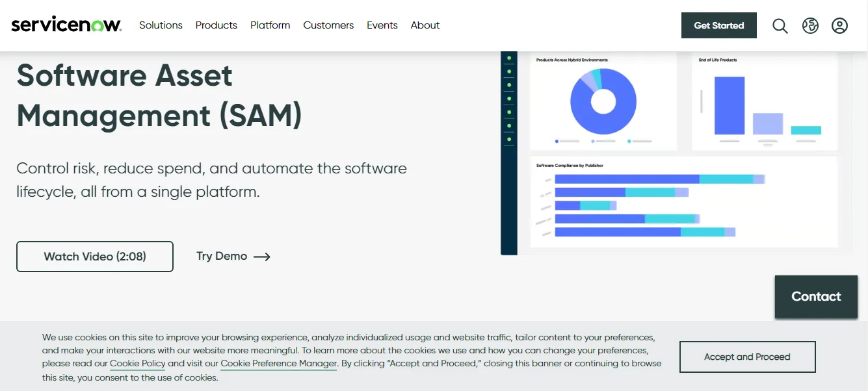The width and height of the screenshot is (868, 391).
Task: Click the 'Control risk, reduce spend' description text
Action: point(211,180)
